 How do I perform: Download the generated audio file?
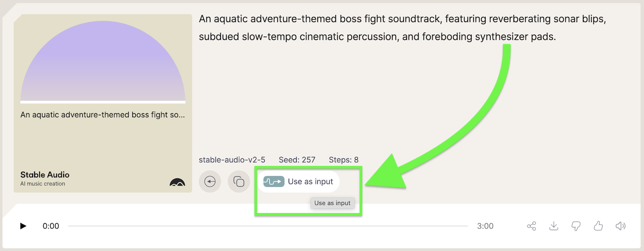click(554, 226)
